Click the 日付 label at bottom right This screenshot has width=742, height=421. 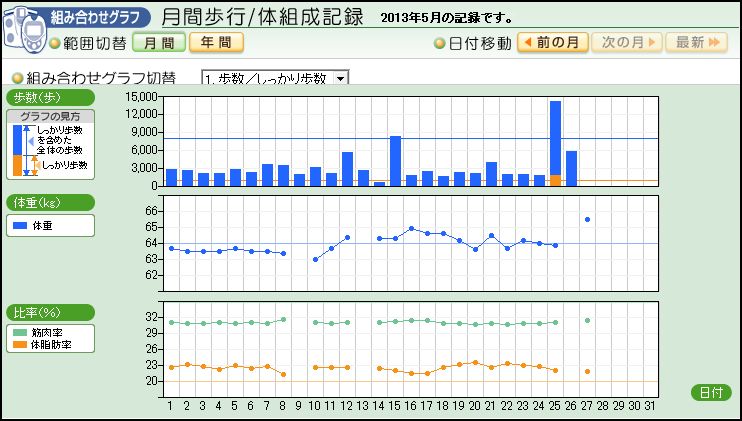[x=711, y=393]
